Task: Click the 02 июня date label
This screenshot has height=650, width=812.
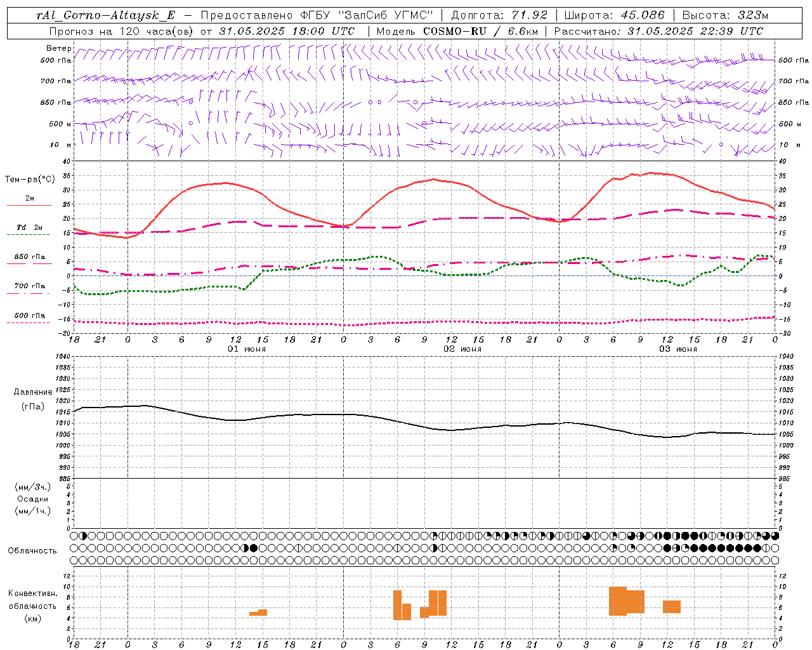Action: coord(462,349)
